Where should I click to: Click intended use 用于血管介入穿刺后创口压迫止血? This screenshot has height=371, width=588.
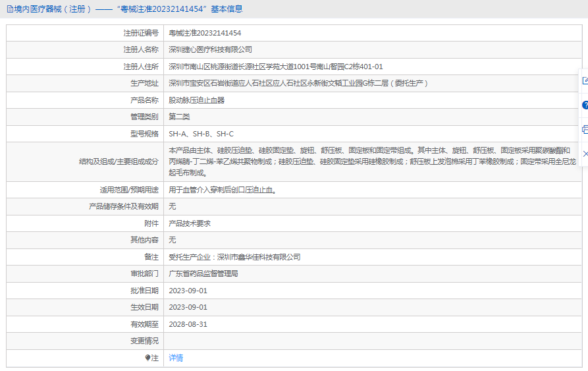click(223, 190)
